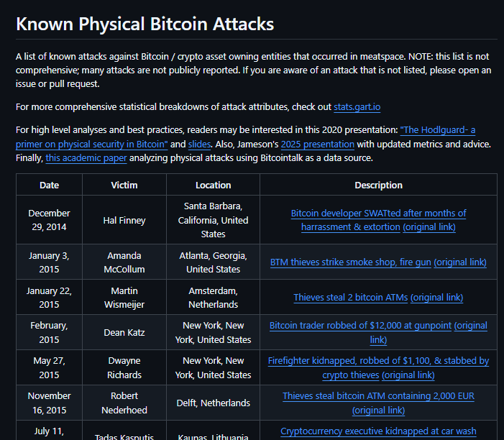
Task: Open bitcoin ATM containing 2,000 EUR article
Action: (x=378, y=396)
